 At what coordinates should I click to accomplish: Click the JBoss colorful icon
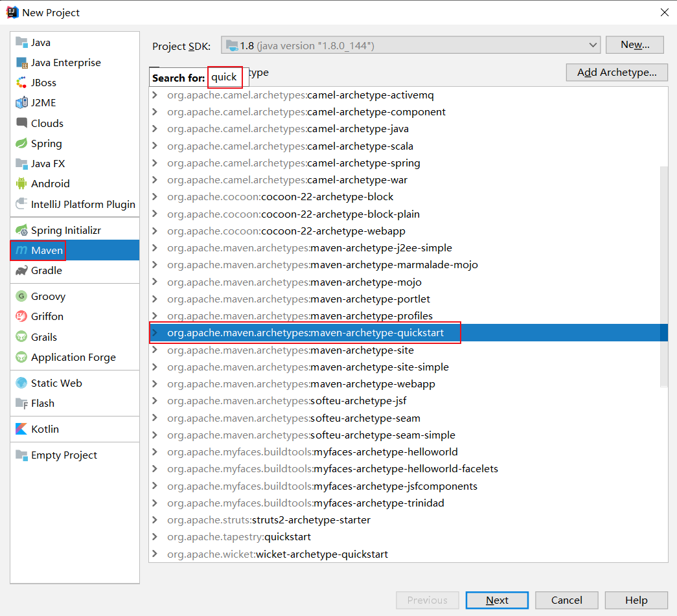coord(21,82)
